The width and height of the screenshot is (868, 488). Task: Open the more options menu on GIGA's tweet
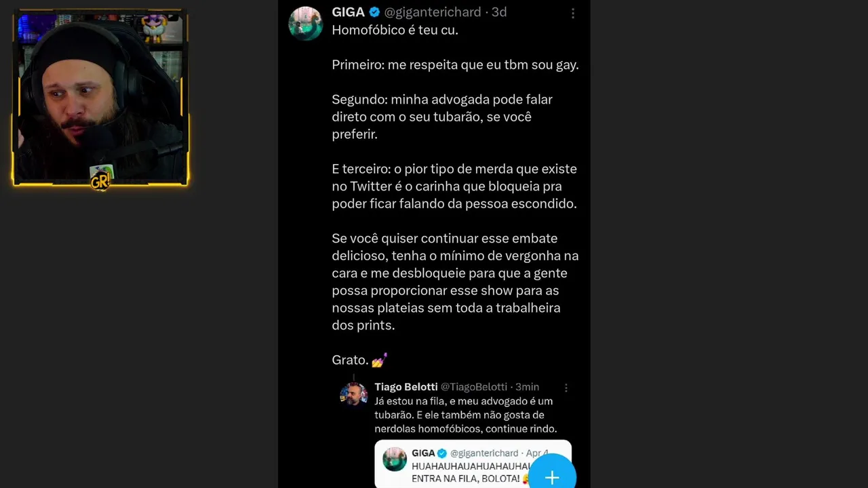coord(573,13)
